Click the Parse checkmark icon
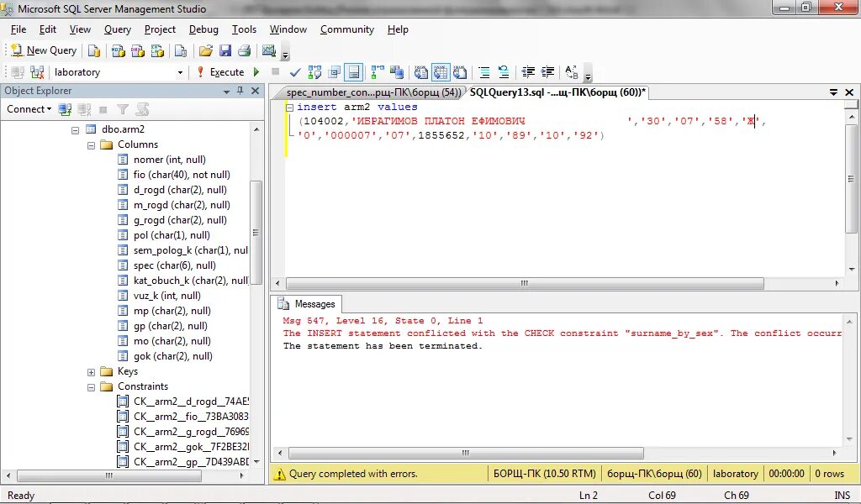 point(295,72)
